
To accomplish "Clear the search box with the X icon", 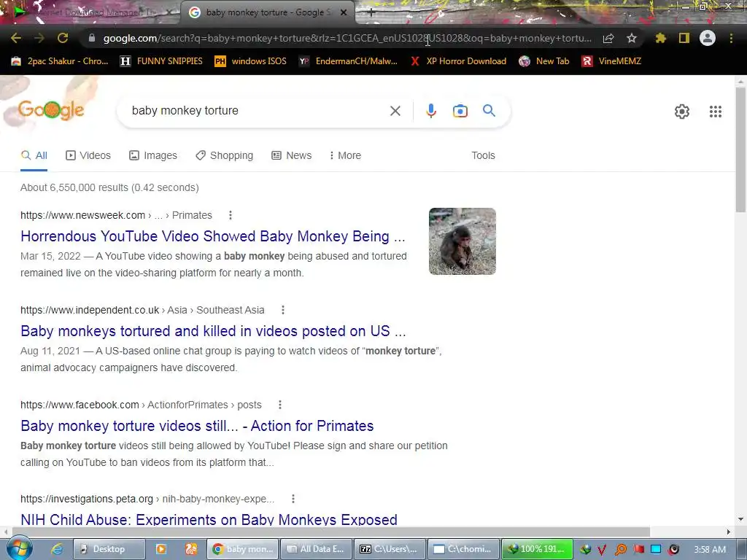I will [x=395, y=111].
